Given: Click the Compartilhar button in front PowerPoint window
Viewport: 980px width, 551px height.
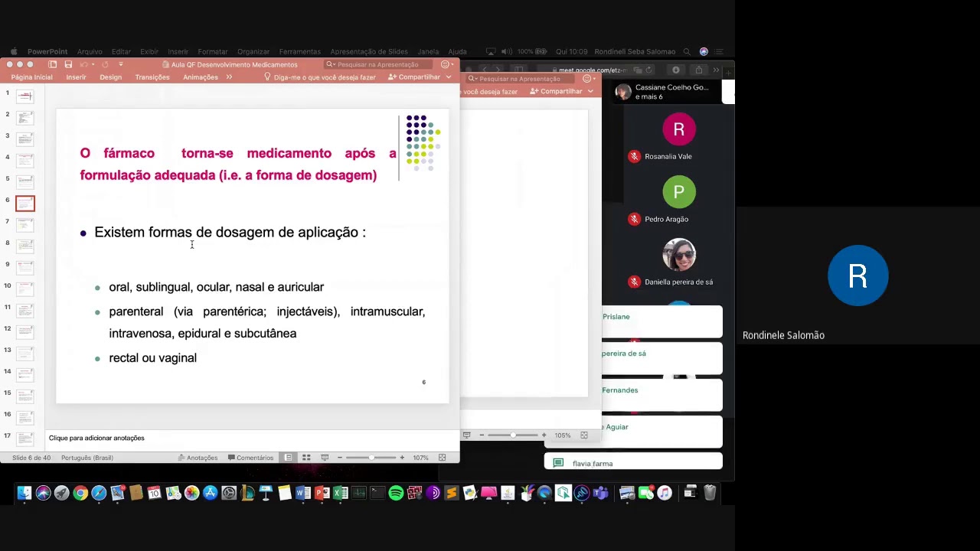Looking at the screenshot, I should pyautogui.click(x=414, y=77).
